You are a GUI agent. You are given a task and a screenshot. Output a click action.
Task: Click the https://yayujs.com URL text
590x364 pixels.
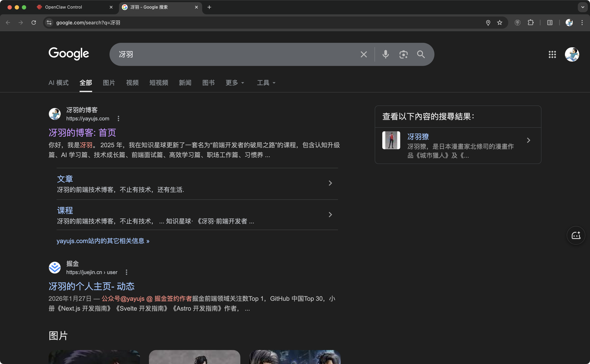pos(88,118)
